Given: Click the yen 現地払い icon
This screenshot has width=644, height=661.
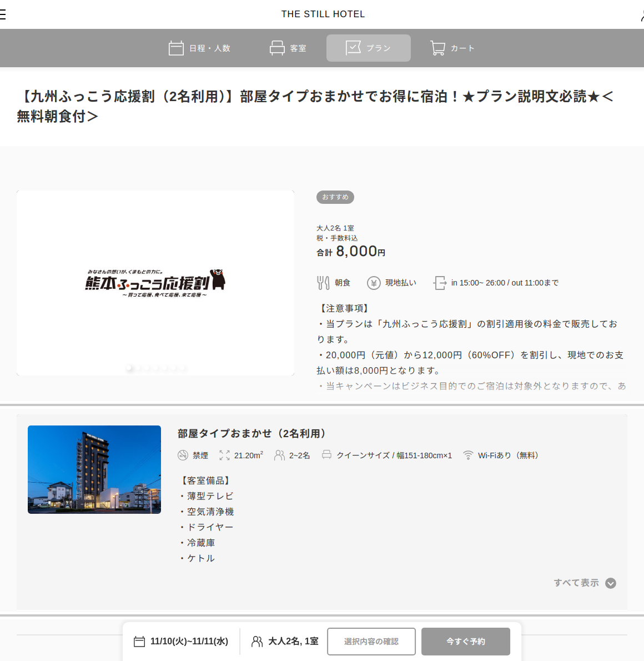Looking at the screenshot, I should pos(374,283).
